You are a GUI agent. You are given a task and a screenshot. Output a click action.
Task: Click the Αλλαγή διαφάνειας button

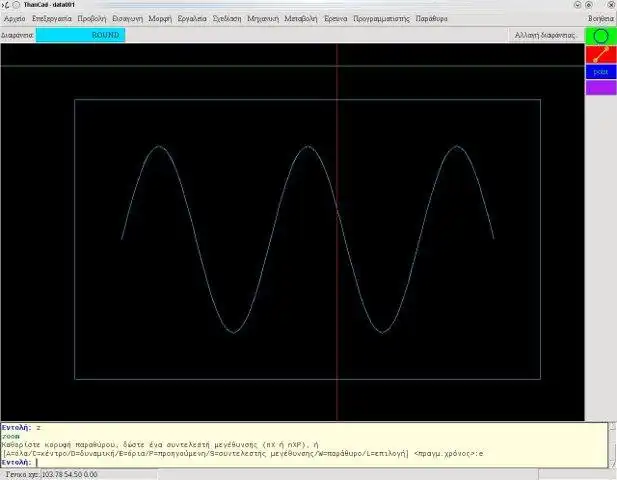tap(547, 35)
